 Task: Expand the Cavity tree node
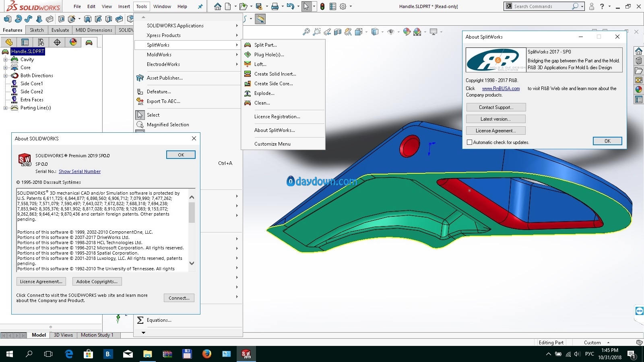tap(6, 60)
